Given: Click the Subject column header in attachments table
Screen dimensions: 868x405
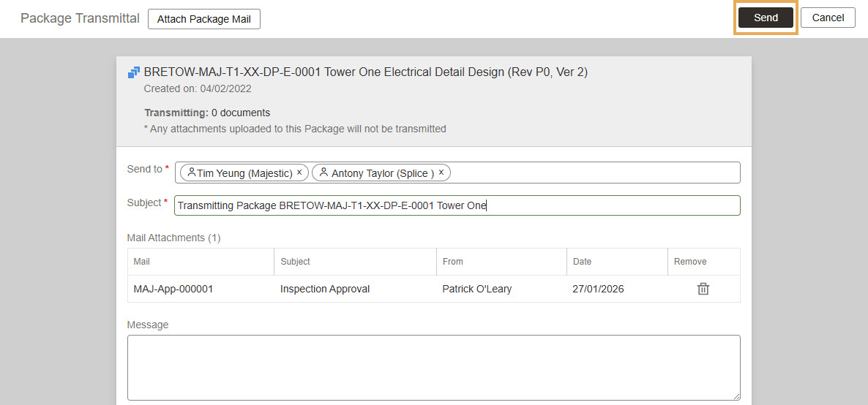Looking at the screenshot, I should [295, 261].
